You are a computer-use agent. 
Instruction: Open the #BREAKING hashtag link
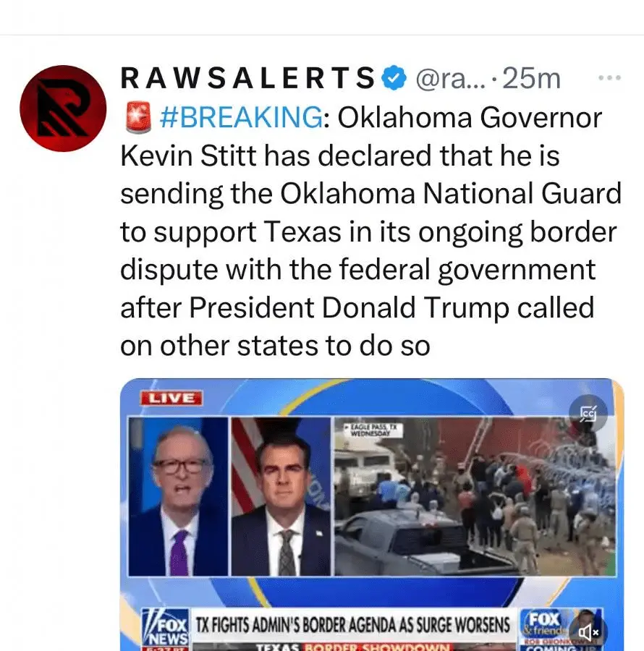[241, 117]
